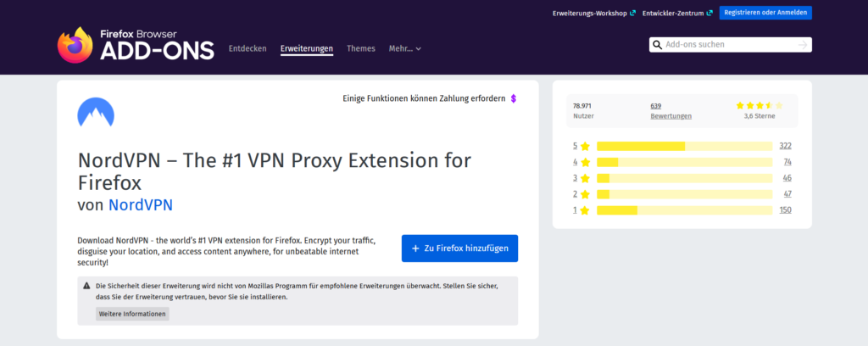Open the 46 three-star reviews count

point(787,178)
